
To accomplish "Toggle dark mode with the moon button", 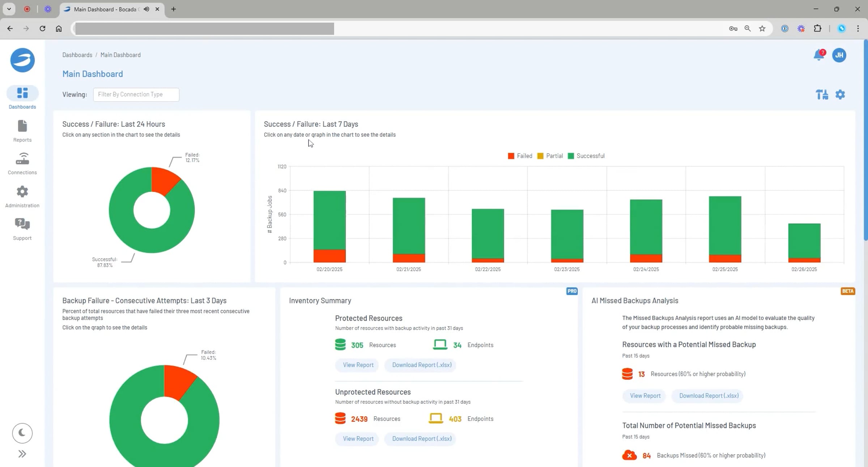I will click(22, 433).
